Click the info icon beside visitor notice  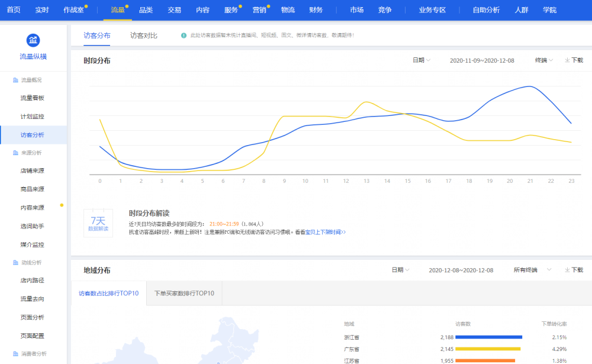coord(184,36)
